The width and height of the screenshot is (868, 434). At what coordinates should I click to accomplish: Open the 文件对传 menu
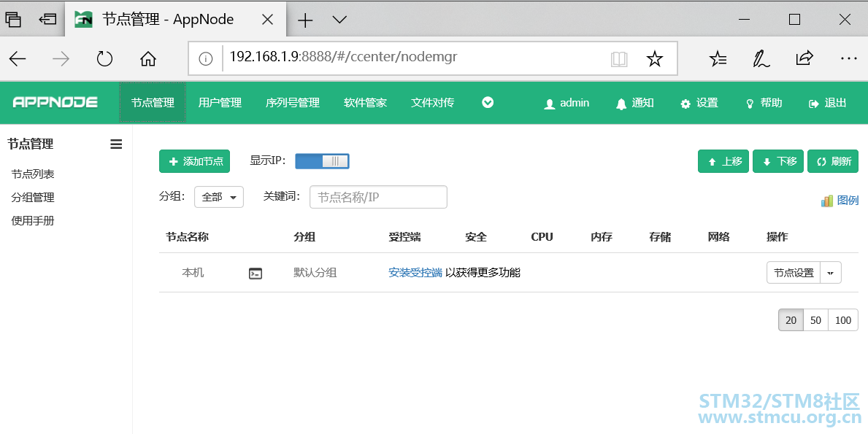(x=432, y=103)
